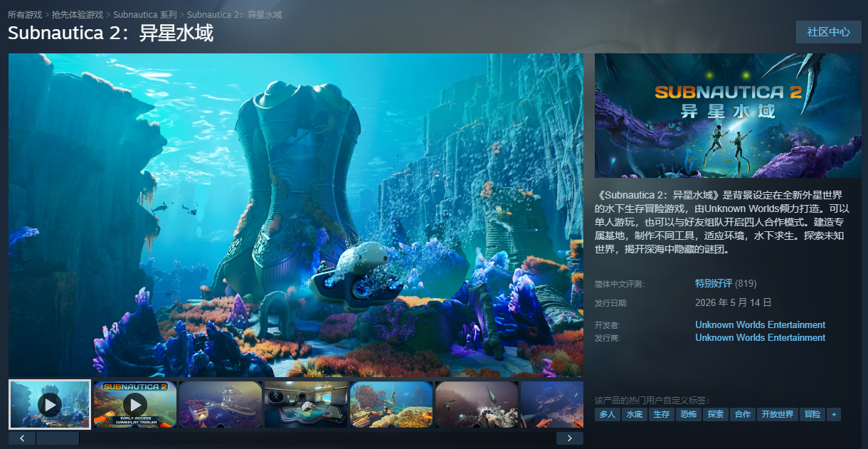Click the 简体中文评测 label
The image size is (868, 449).
tap(620, 284)
